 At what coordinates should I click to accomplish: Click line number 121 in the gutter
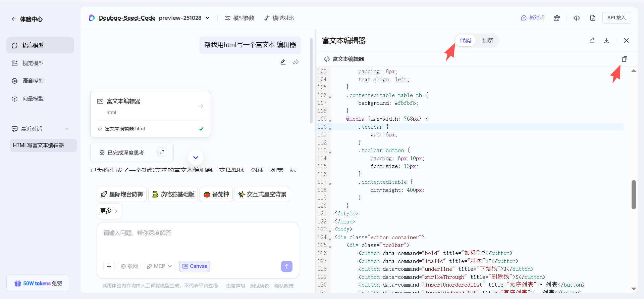[x=322, y=214]
